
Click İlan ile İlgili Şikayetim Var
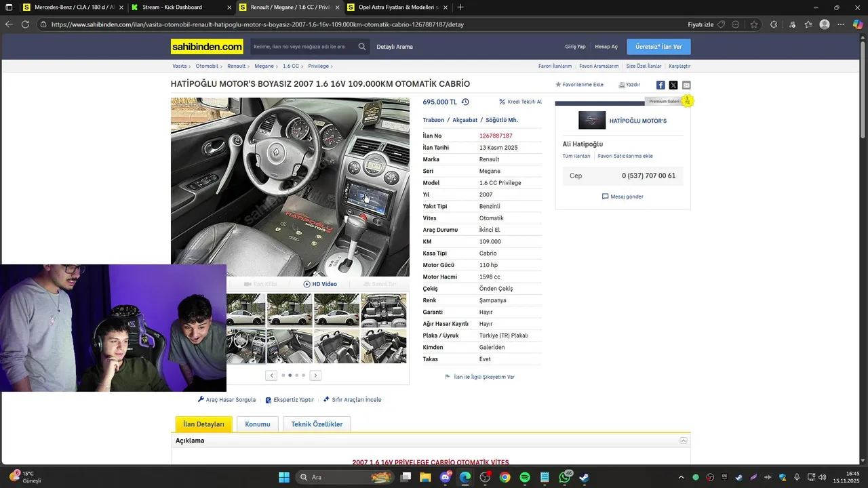click(479, 377)
